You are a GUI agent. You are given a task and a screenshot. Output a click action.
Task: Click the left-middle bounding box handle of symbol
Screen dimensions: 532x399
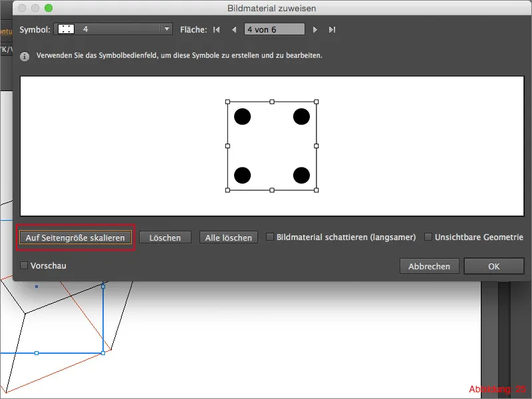(227, 146)
